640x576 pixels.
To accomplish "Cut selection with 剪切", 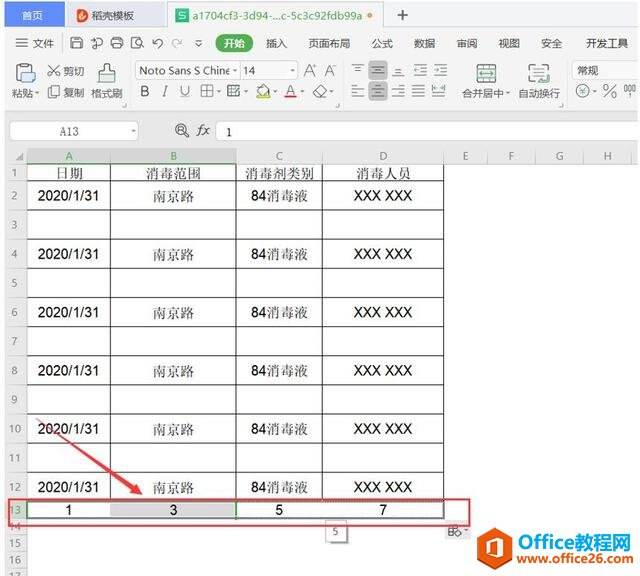I will 66,71.
